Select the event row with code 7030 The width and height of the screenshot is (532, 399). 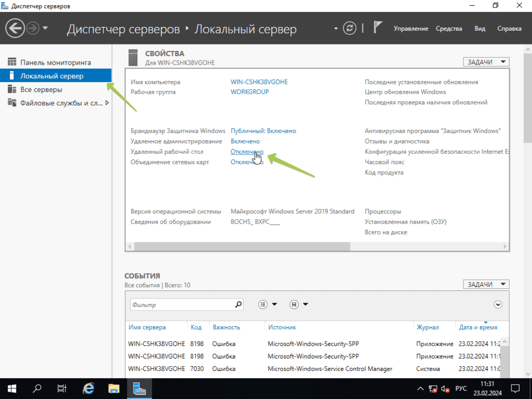(314, 369)
